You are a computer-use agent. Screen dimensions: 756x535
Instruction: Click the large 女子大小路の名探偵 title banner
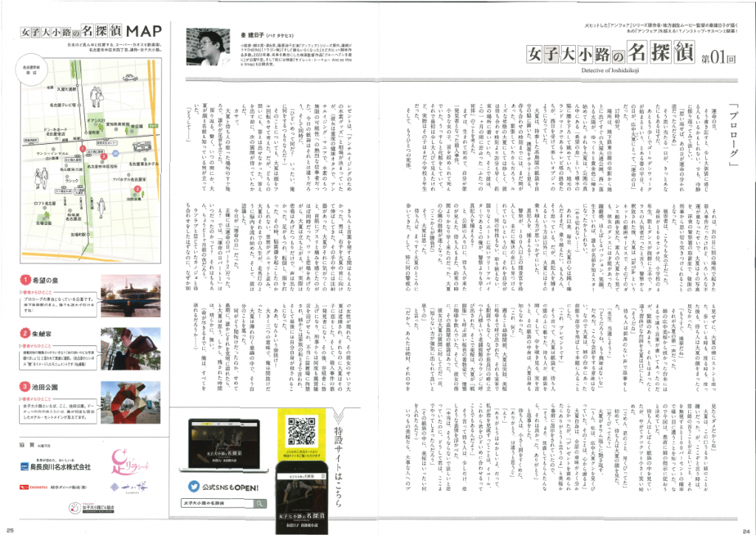(611, 54)
